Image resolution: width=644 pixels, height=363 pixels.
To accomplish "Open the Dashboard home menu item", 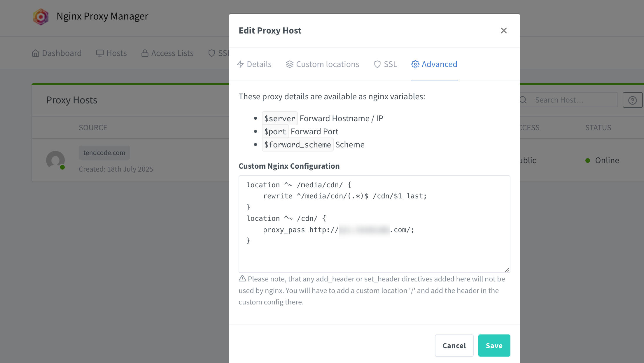I will tap(57, 53).
